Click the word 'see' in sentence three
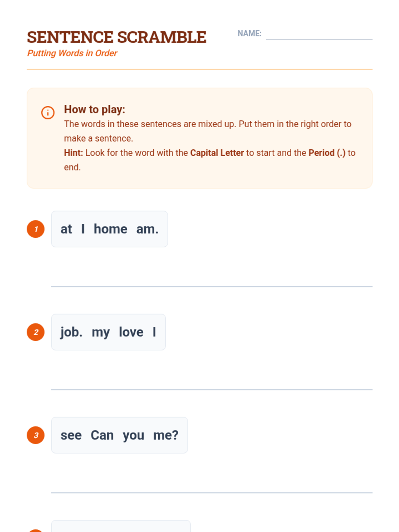399x532 pixels. pyautogui.click(x=71, y=435)
